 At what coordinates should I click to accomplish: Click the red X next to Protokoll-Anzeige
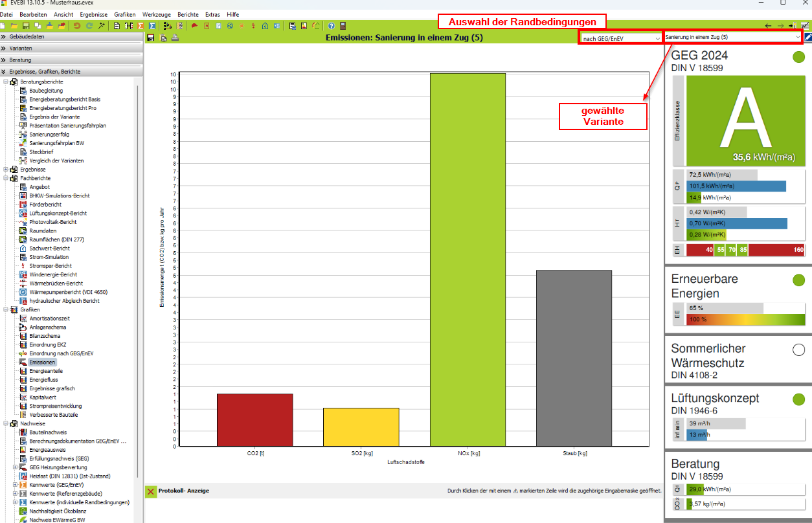pyautogui.click(x=151, y=491)
